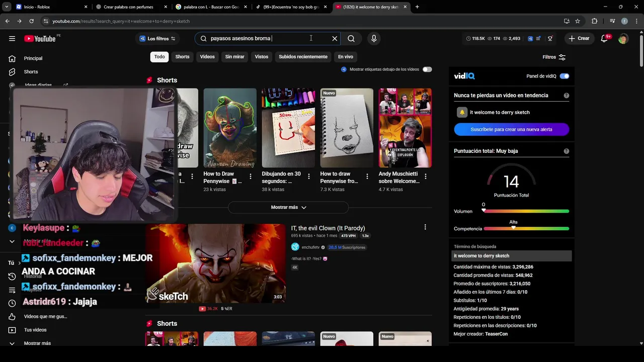Click the score number 14 gauge
The image size is (644, 362).
click(511, 182)
